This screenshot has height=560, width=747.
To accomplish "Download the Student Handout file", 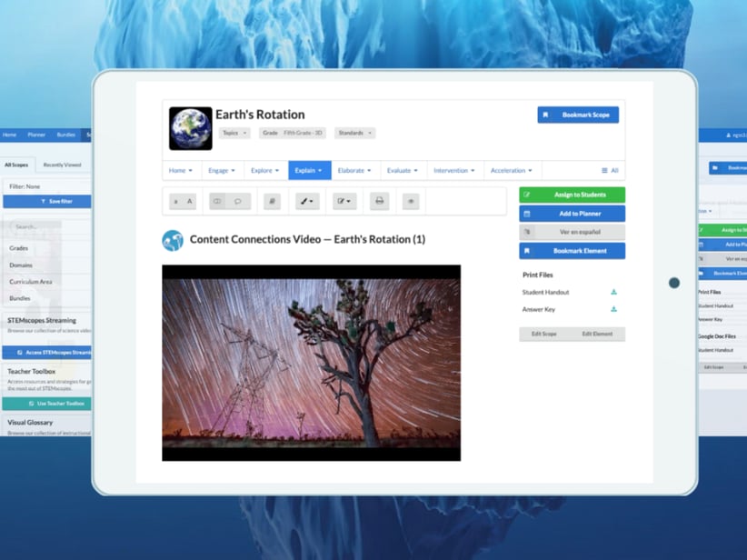I will click(x=613, y=293).
